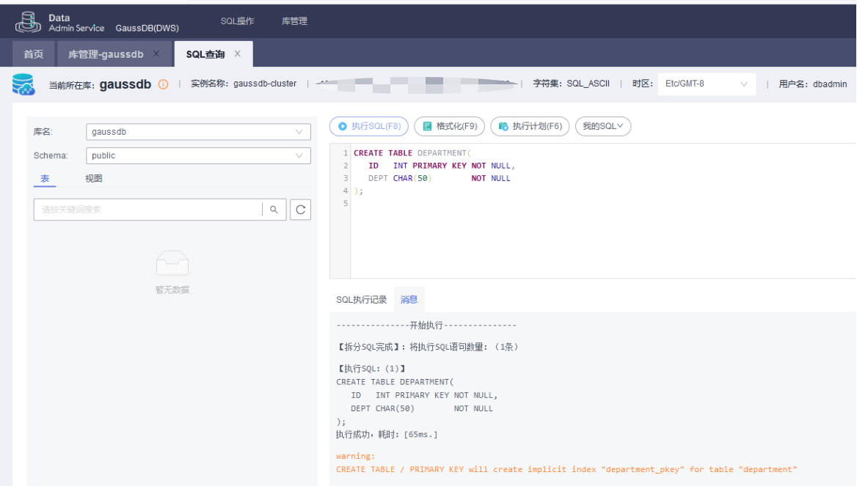Click the 拆分SQL完成 message line
This screenshot has width=868, height=486.
(x=428, y=347)
